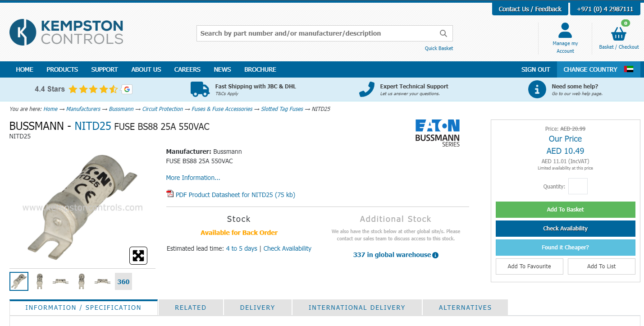Select the third fuse thumbnail
Viewport: 644px width, 326px height.
point(60,281)
